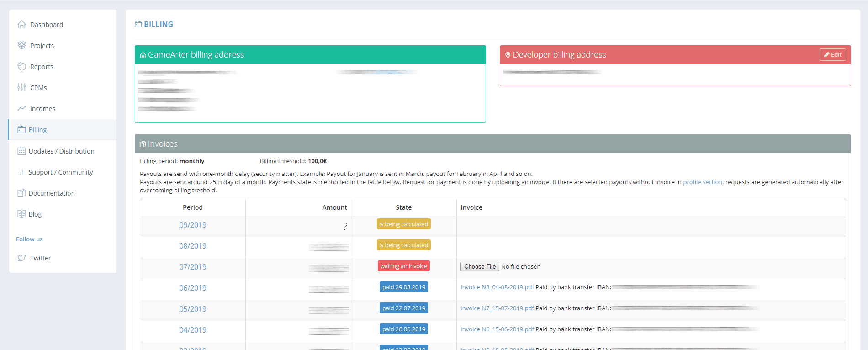Click the Dashboard home icon

21,24
